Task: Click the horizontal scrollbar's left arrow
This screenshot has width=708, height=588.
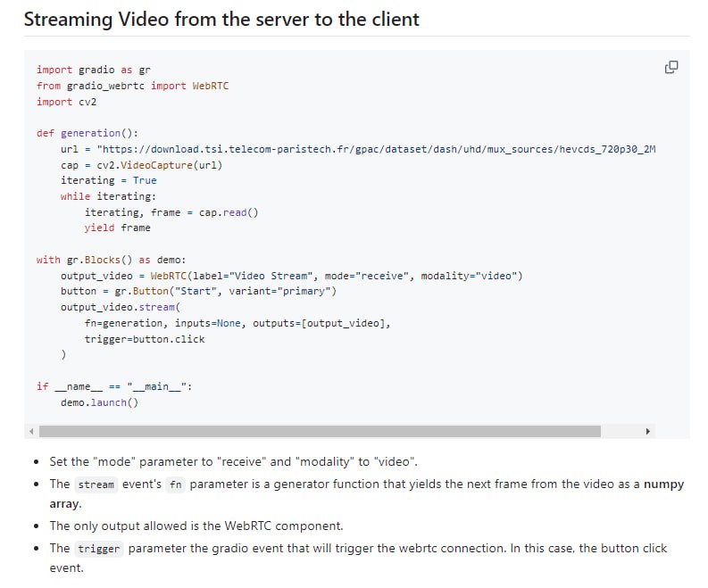Action: (30, 431)
